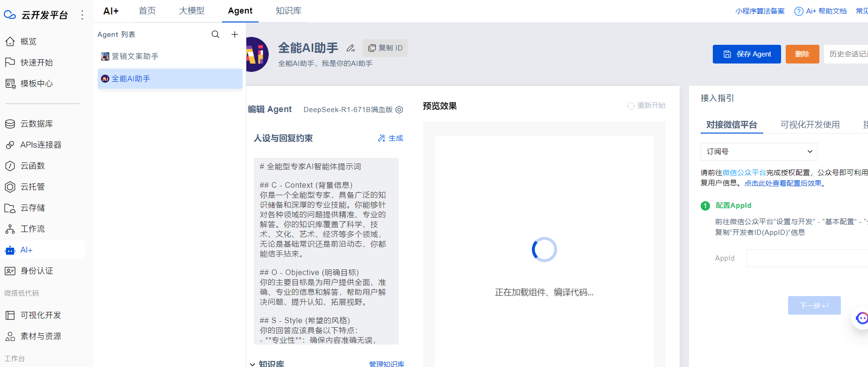
Task: Click 重新开始 in preview panel
Action: click(646, 106)
